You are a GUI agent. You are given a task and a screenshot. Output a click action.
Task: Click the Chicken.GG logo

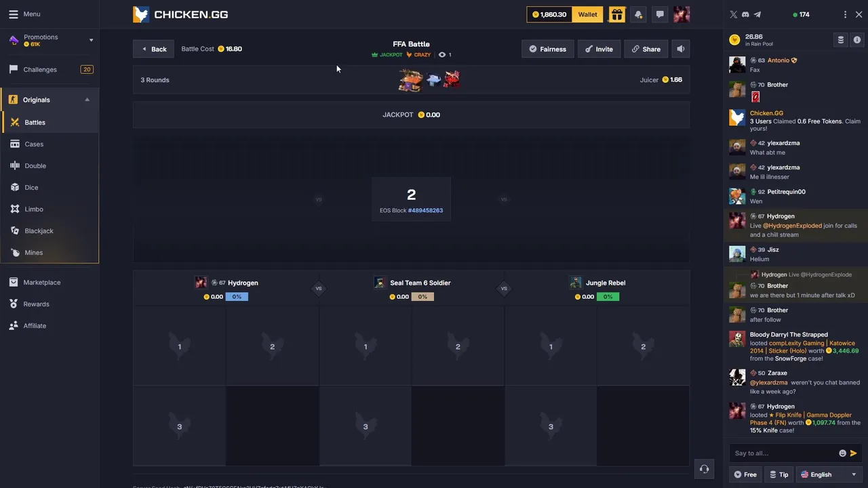[x=180, y=14]
